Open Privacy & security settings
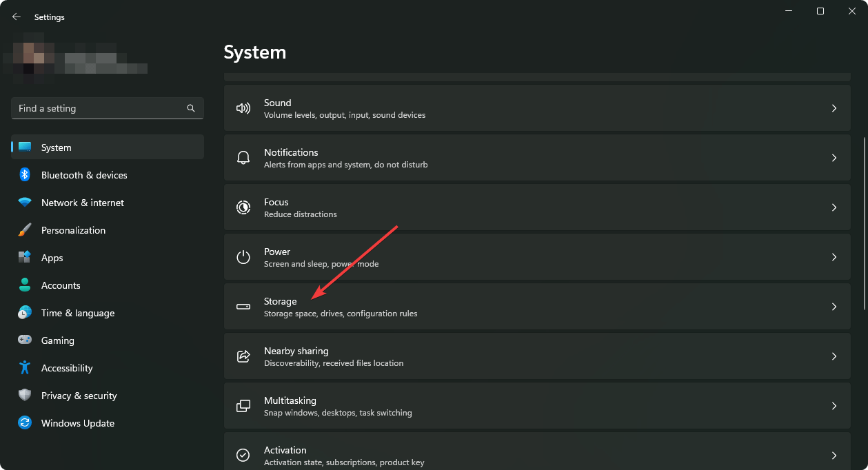This screenshot has width=868, height=470. [108, 396]
